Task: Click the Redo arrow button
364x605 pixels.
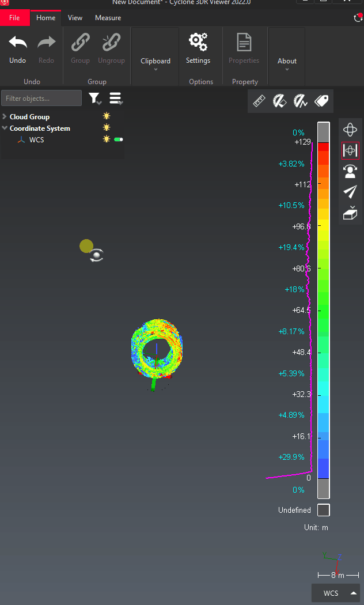Action: coord(46,42)
